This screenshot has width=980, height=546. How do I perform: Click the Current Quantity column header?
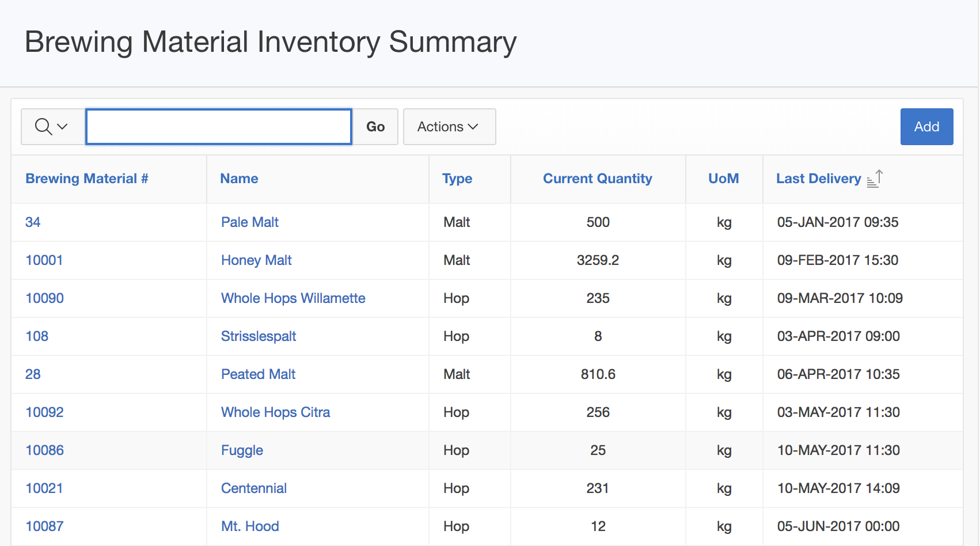click(x=597, y=179)
